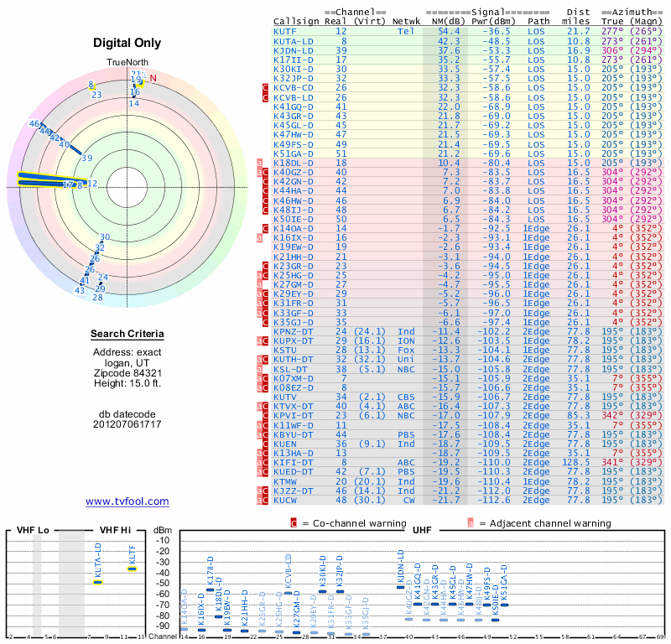Click the Callsign column header

coord(296,22)
